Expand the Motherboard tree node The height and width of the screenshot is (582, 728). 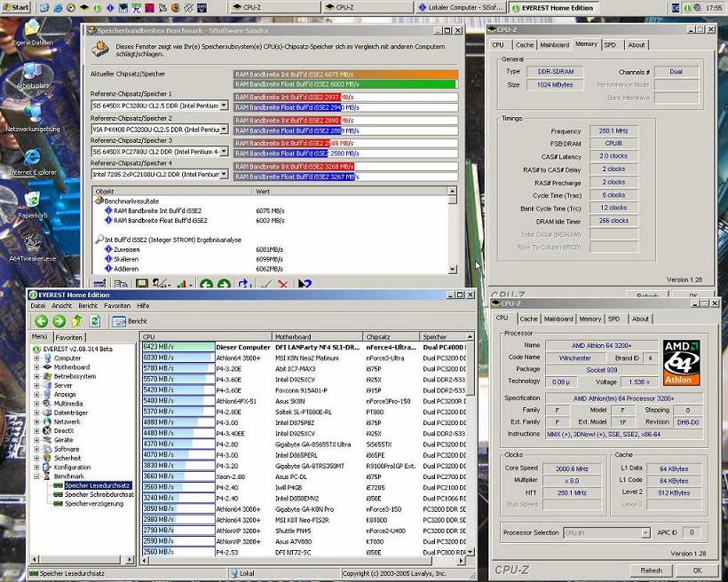pos(36,366)
